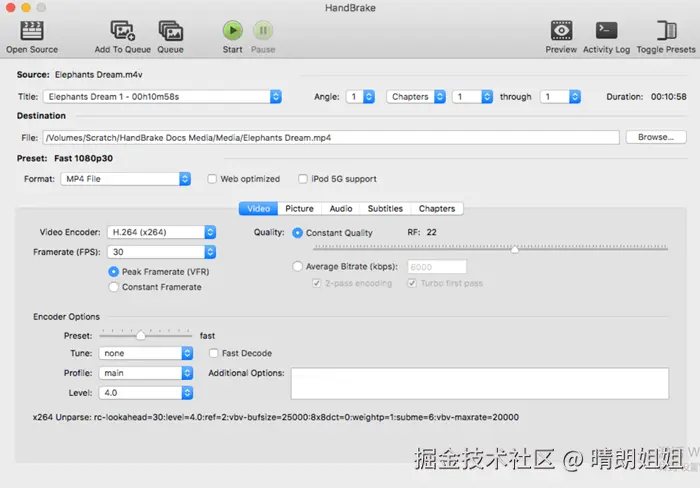Select the Average Bitrate (kbps) radio button
The height and width of the screenshot is (488, 700).
[x=297, y=267]
